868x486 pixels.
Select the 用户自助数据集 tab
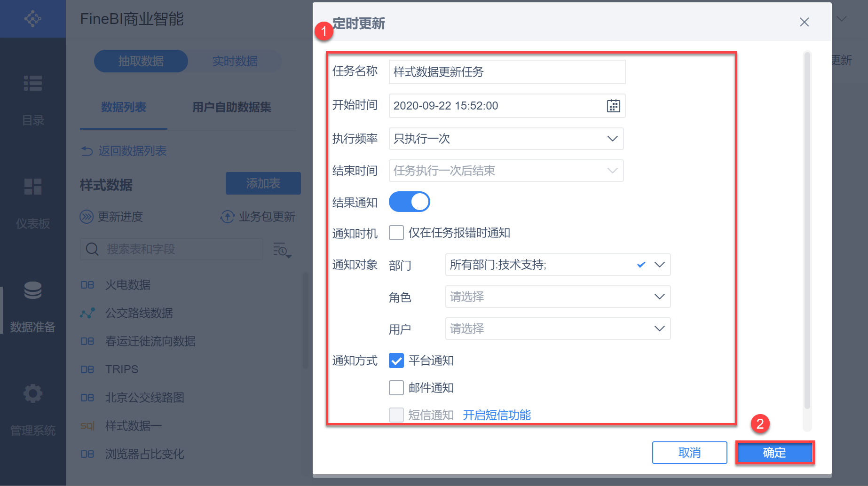(x=232, y=107)
